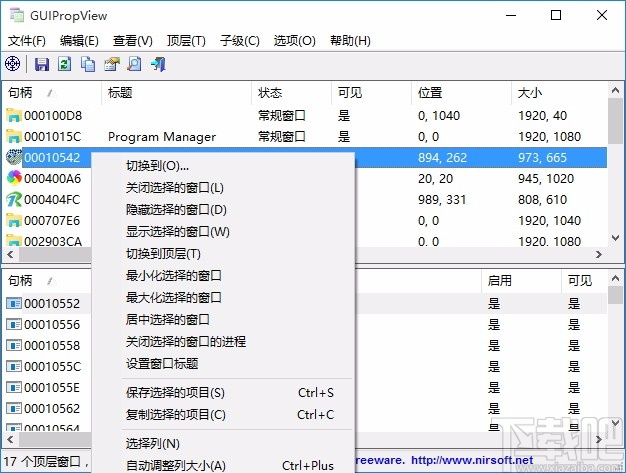Select the position cell 989, 331
Screen dimensions: 626x473
(442, 199)
